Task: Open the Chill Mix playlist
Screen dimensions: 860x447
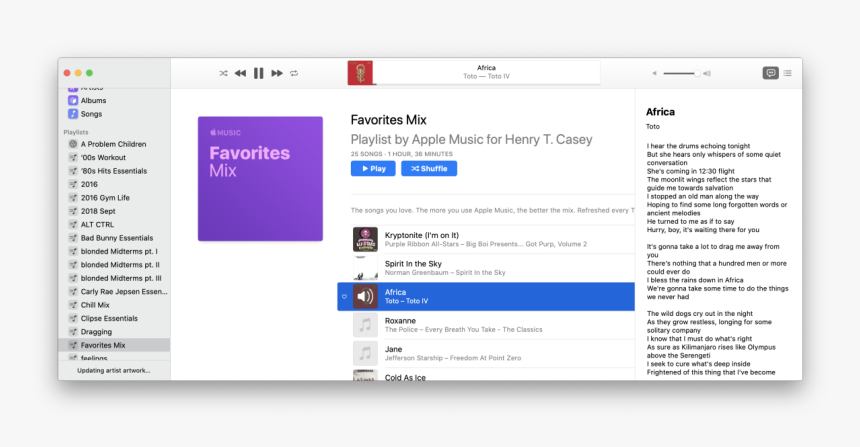Action: [x=115, y=305]
